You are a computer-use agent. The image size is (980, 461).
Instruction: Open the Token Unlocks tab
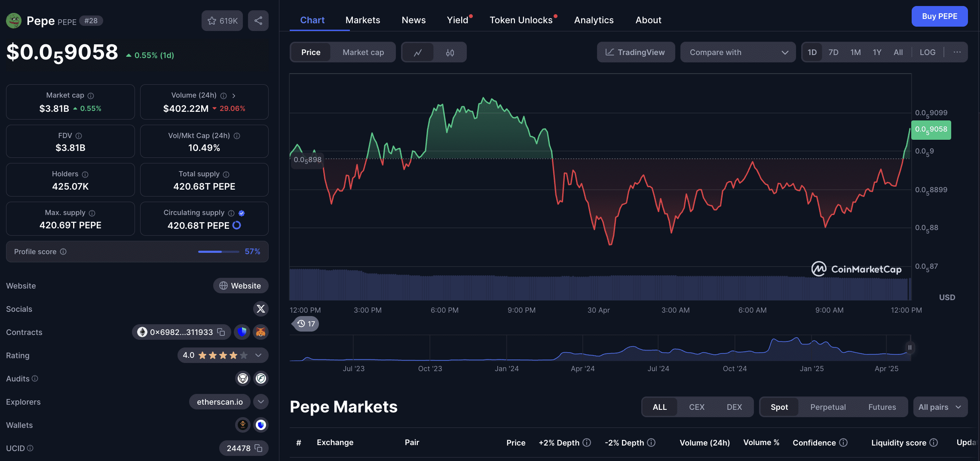pyautogui.click(x=521, y=20)
